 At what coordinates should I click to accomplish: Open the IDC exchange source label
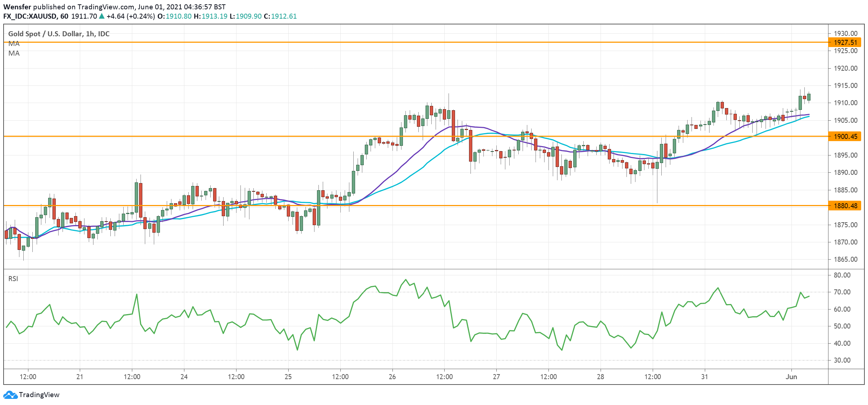pyautogui.click(x=105, y=34)
